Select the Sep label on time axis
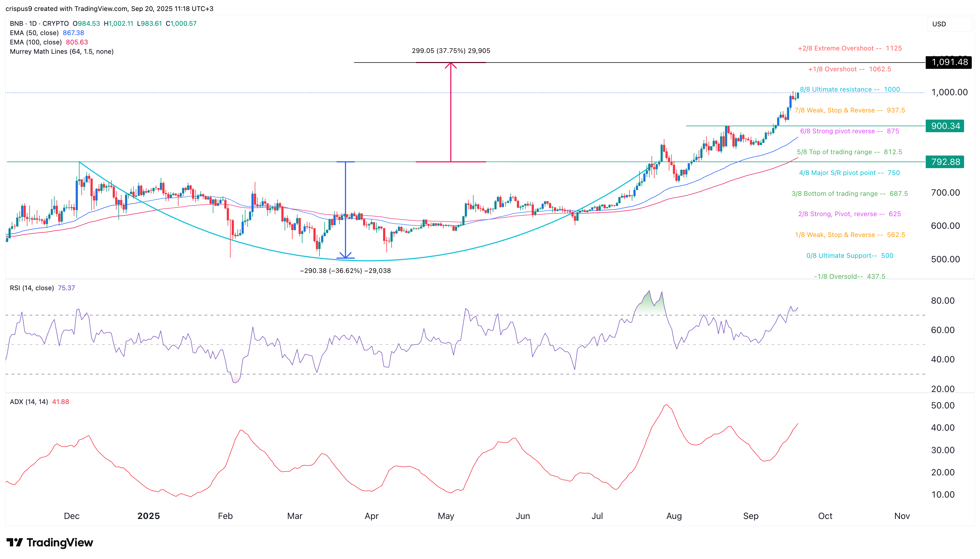Image resolution: width=980 pixels, height=559 pixels. [x=751, y=516]
